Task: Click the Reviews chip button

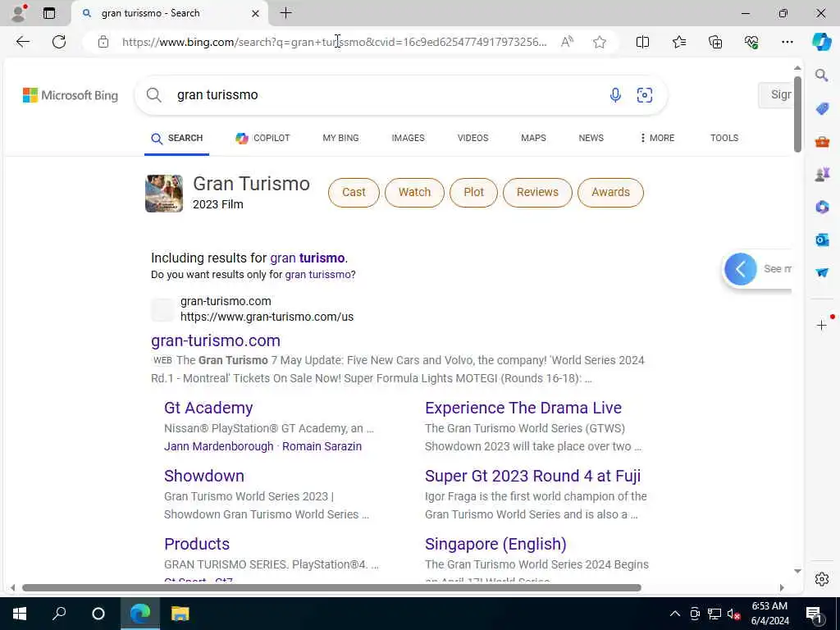Action: 537,192
